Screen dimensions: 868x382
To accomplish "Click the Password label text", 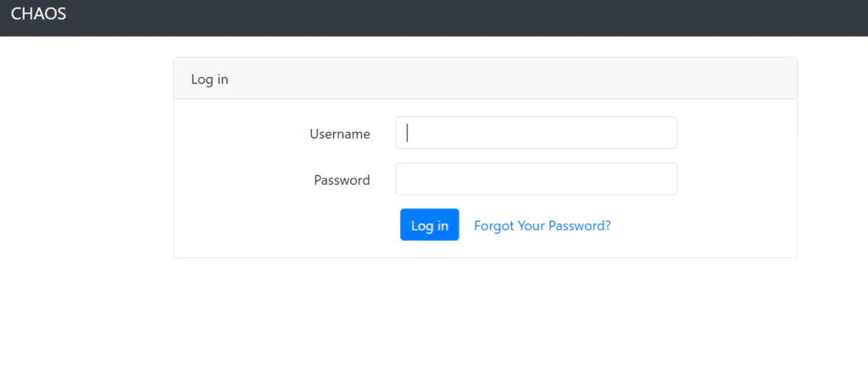I will [342, 180].
